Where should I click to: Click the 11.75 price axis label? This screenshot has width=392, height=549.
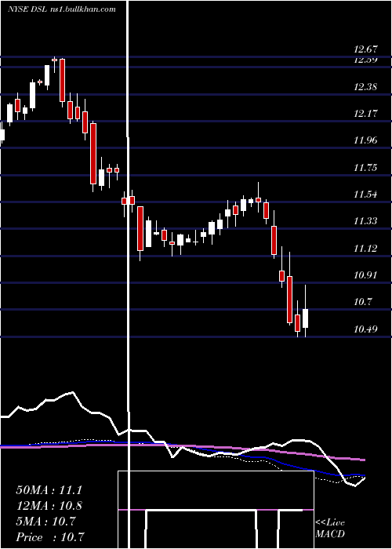(x=365, y=167)
